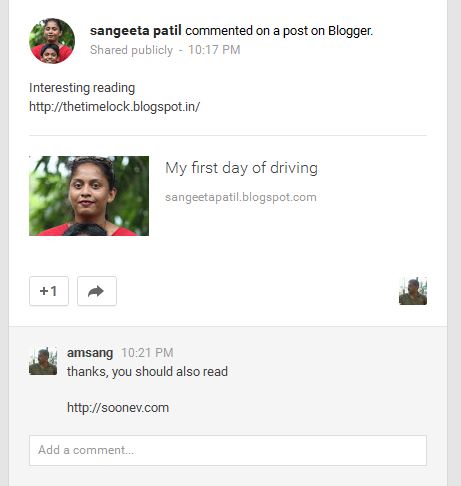This screenshot has width=461, height=486.
Task: Click the thanks, you should also read comment
Action: [147, 372]
